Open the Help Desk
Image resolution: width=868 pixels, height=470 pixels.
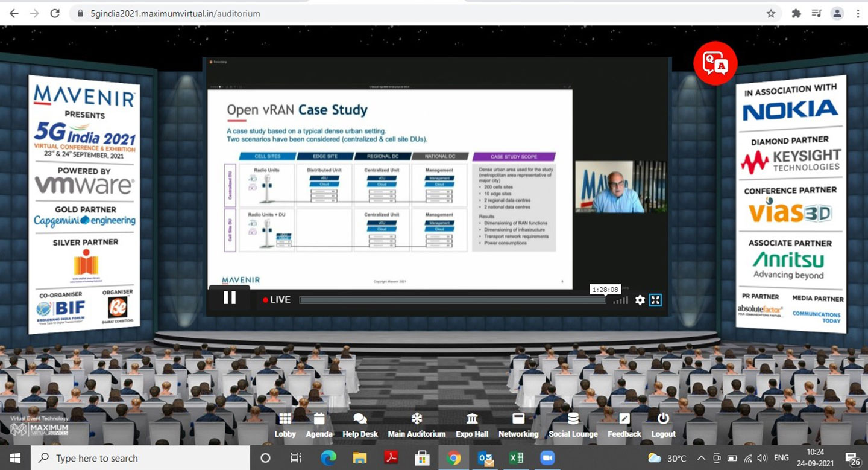click(360, 425)
